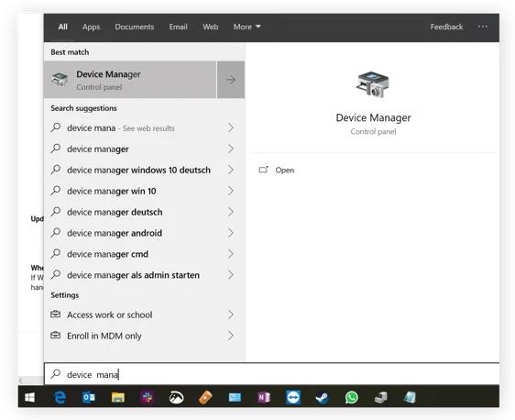Select 'device manager als admin starten' suggestion
This screenshot has height=420, width=515.
(x=144, y=275)
